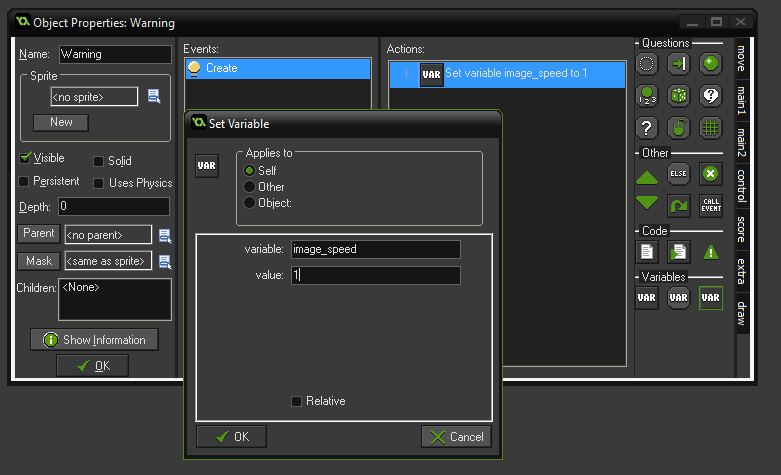Click the Check Empty question icon
This screenshot has height=475, width=781.
(x=647, y=64)
